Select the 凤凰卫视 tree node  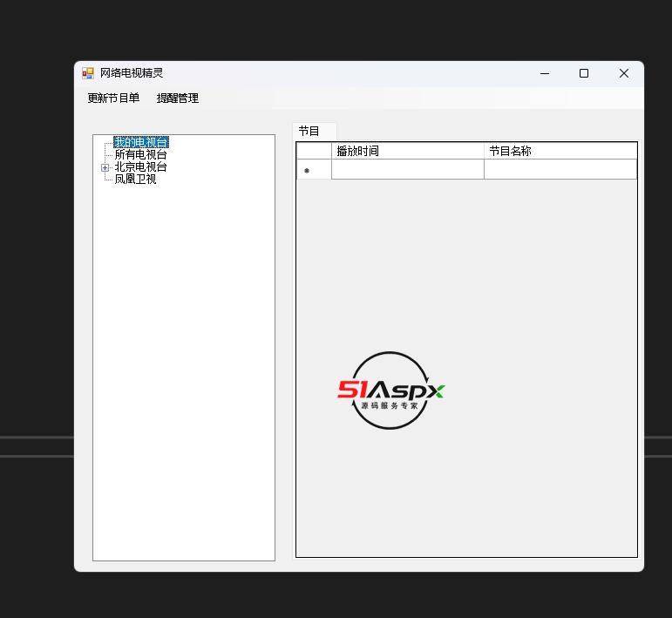tap(135, 180)
